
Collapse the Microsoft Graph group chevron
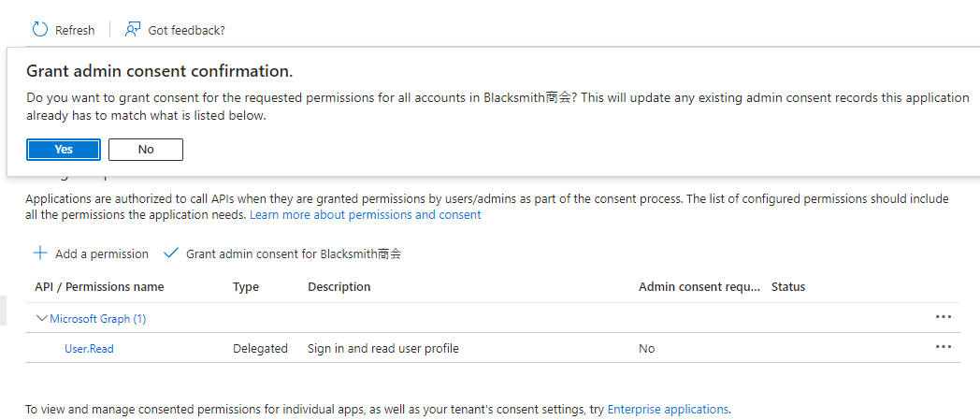coord(41,319)
